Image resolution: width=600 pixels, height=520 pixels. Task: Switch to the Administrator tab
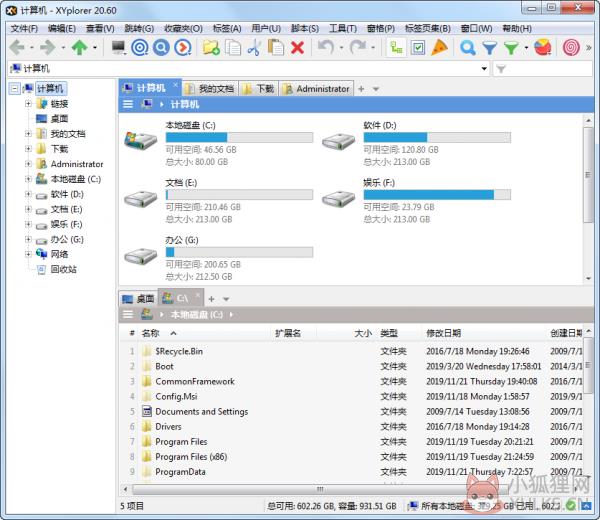coord(316,89)
